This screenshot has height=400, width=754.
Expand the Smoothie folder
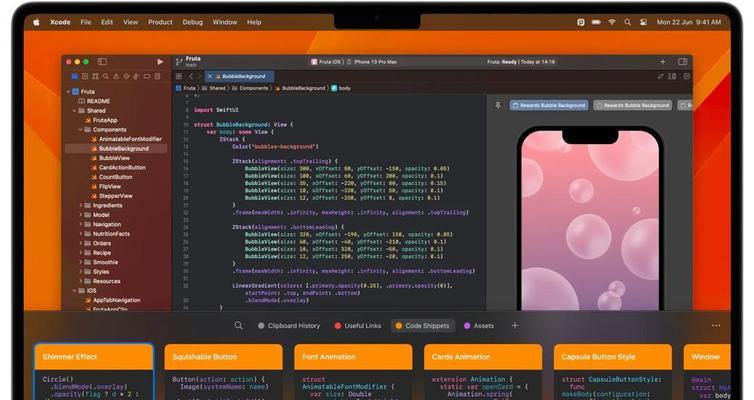click(x=81, y=262)
